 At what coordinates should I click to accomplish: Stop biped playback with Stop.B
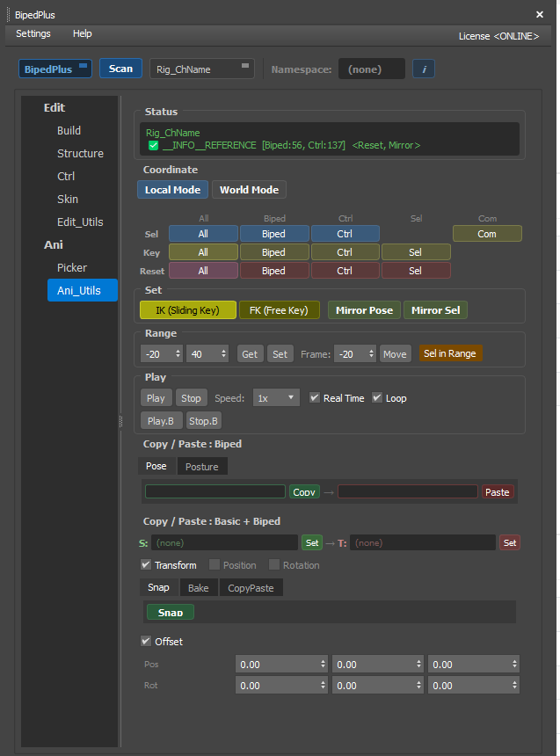tap(204, 421)
